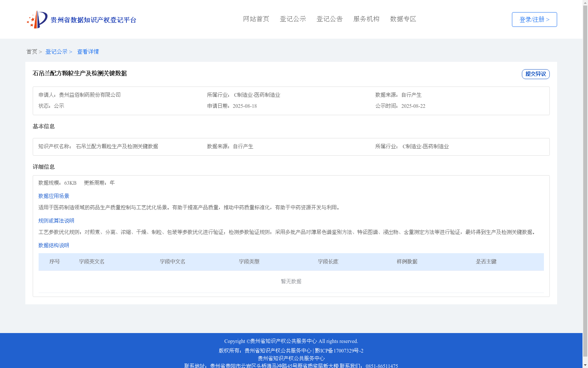The width and height of the screenshot is (588, 368).
Task: Click 字段类型 column header
Action: coord(249,262)
